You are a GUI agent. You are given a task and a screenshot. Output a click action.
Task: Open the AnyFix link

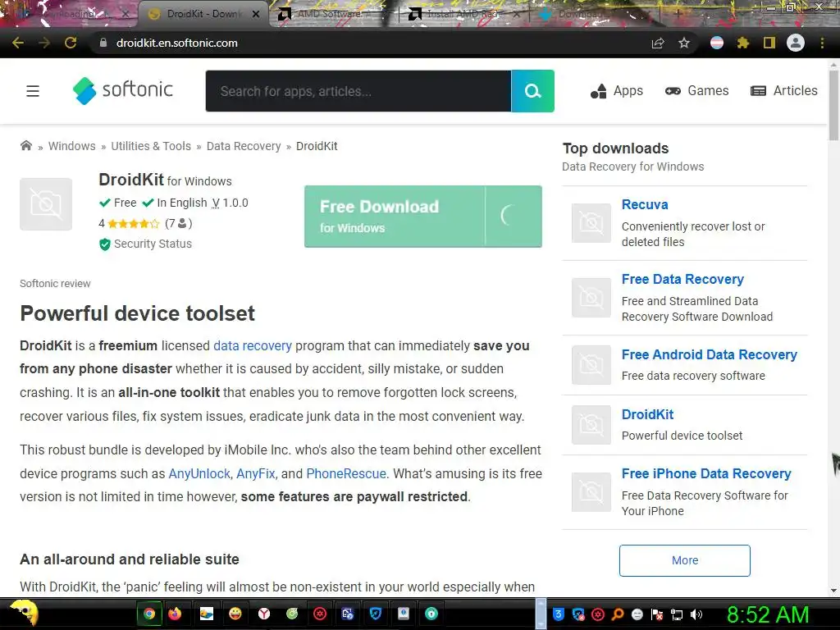tap(256, 473)
